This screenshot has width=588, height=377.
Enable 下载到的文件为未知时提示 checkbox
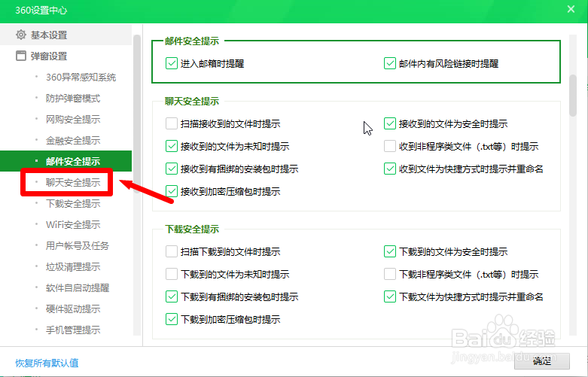coord(172,274)
